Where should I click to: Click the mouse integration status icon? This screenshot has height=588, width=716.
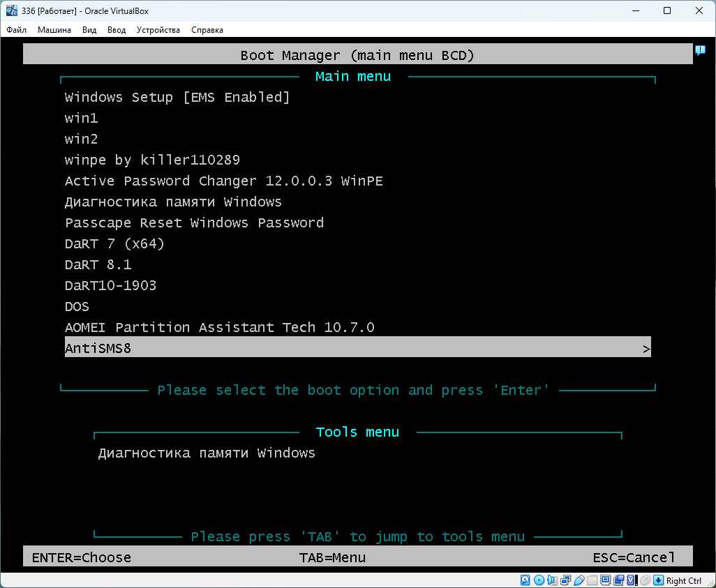click(x=646, y=580)
